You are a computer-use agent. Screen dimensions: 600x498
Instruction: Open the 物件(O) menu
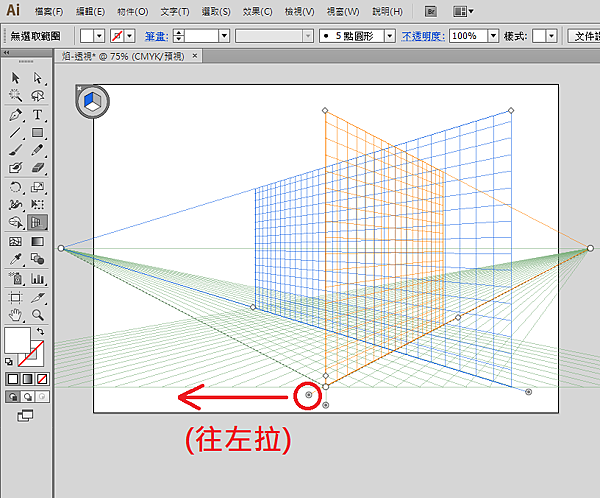(x=132, y=12)
